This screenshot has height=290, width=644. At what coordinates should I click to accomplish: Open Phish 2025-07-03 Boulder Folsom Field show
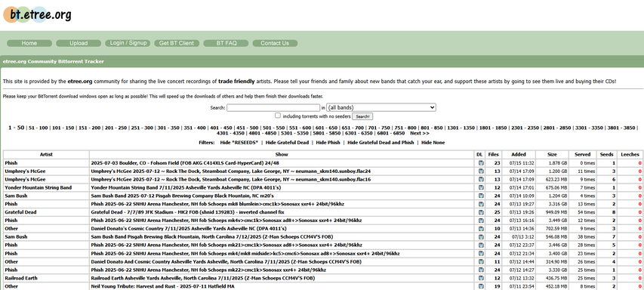pos(185,163)
